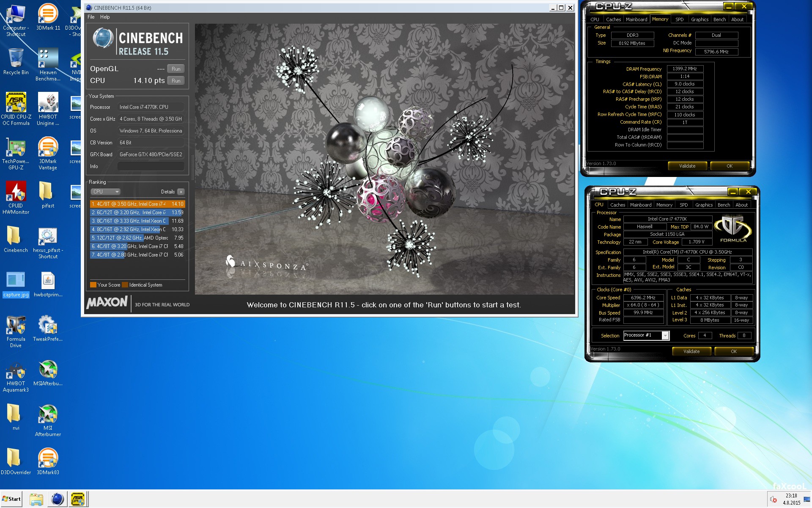Launch HWBOT Unigine desktop icon

[48, 109]
